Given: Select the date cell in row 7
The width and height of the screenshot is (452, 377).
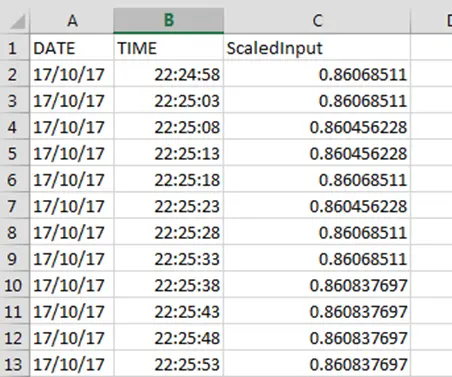Looking at the screenshot, I should pos(72,206).
